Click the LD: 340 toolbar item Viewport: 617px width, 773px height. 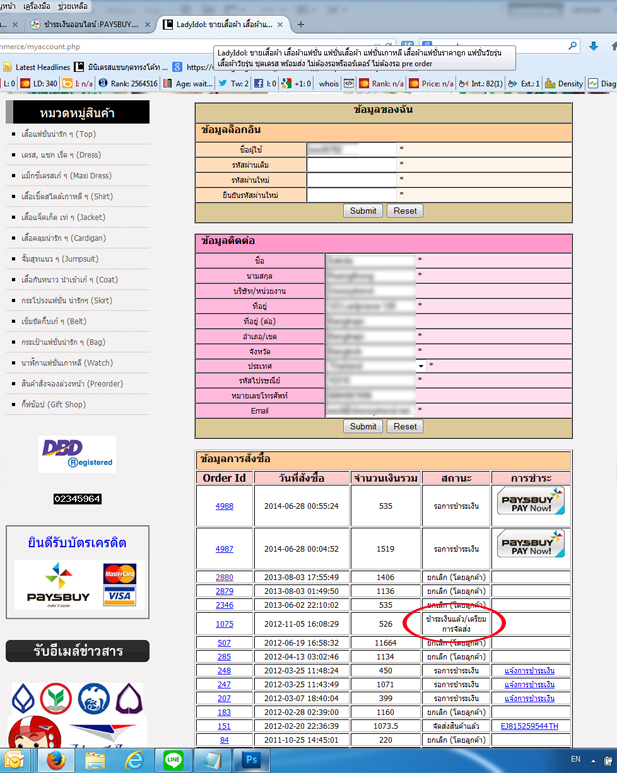coord(39,83)
